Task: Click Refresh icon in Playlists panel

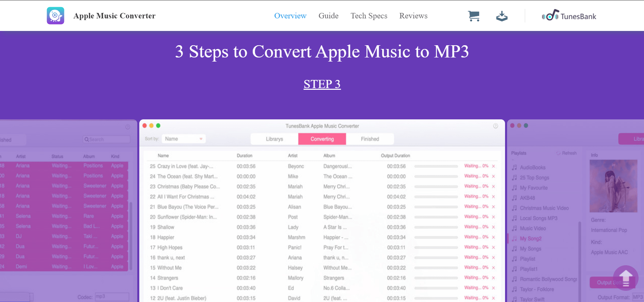Action: pos(559,153)
